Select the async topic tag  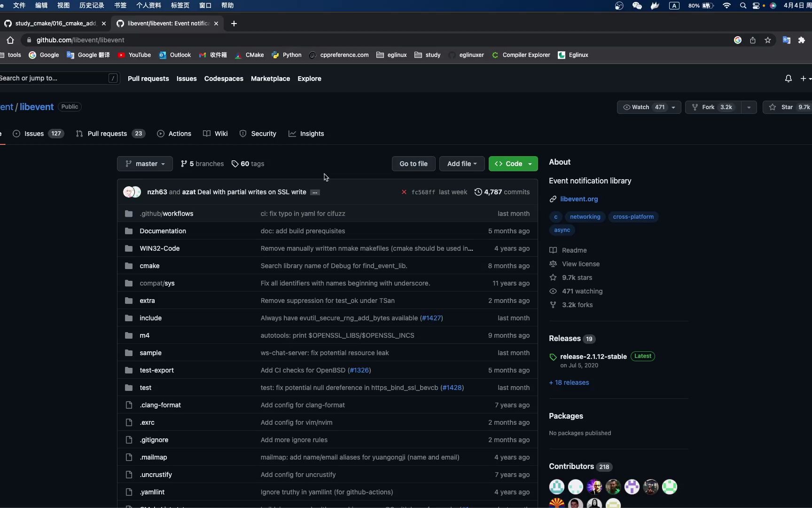point(562,230)
